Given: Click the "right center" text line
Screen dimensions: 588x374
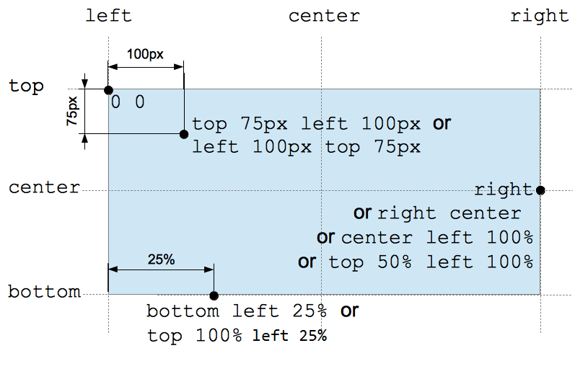Looking at the screenshot, I should (x=449, y=213).
